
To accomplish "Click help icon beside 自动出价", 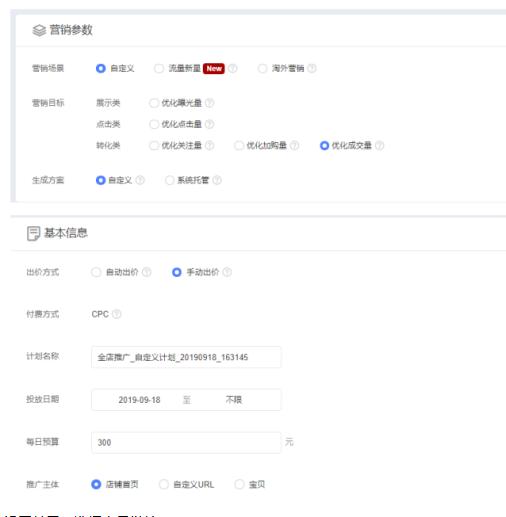I will click(146, 272).
